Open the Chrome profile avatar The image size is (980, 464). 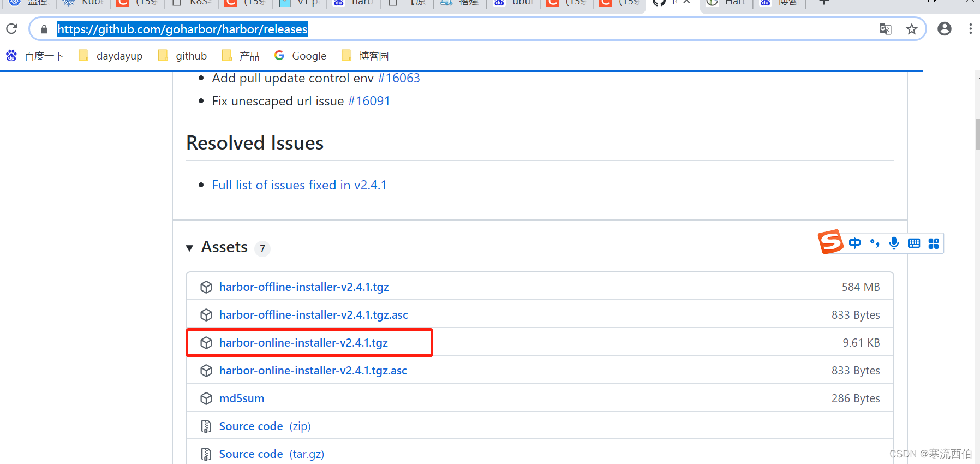pyautogui.click(x=945, y=29)
